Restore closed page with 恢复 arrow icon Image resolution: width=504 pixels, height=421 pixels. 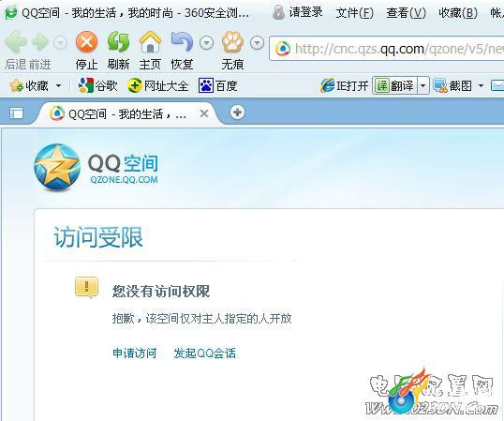point(182,42)
